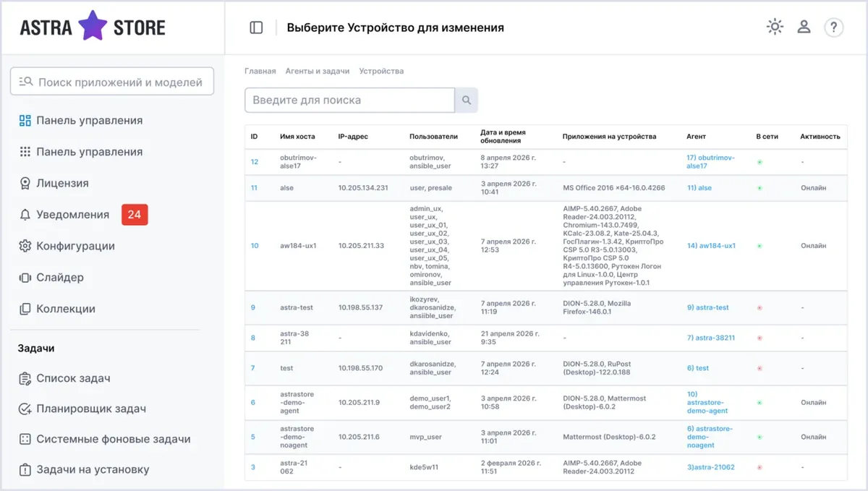Click the Агенты и задачи breadcrumb
The image size is (868, 491).
click(318, 71)
